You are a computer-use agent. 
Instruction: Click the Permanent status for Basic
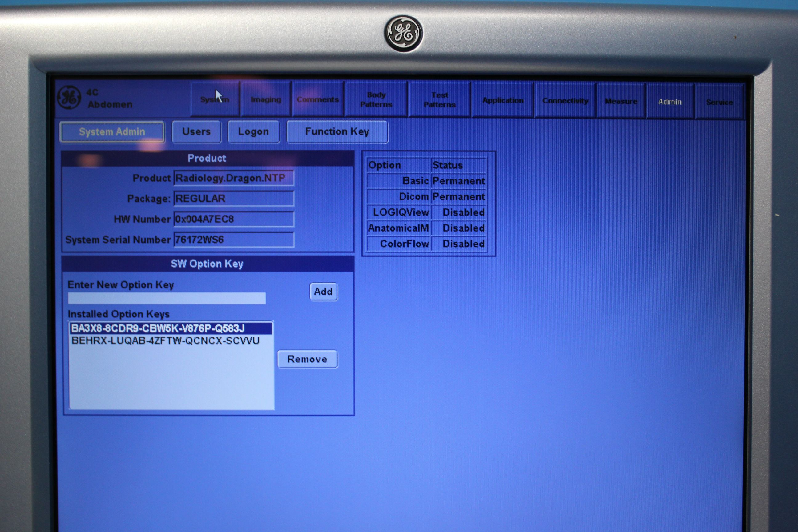pyautogui.click(x=459, y=181)
